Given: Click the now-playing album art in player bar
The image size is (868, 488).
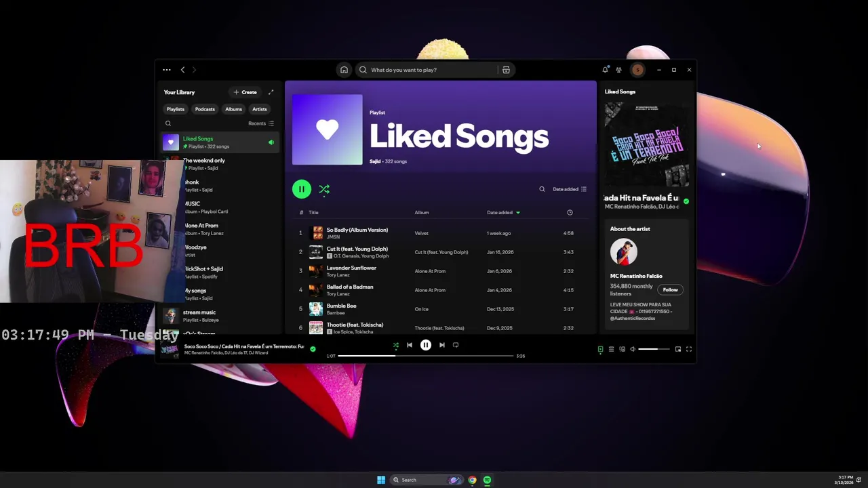Looking at the screenshot, I should (170, 349).
